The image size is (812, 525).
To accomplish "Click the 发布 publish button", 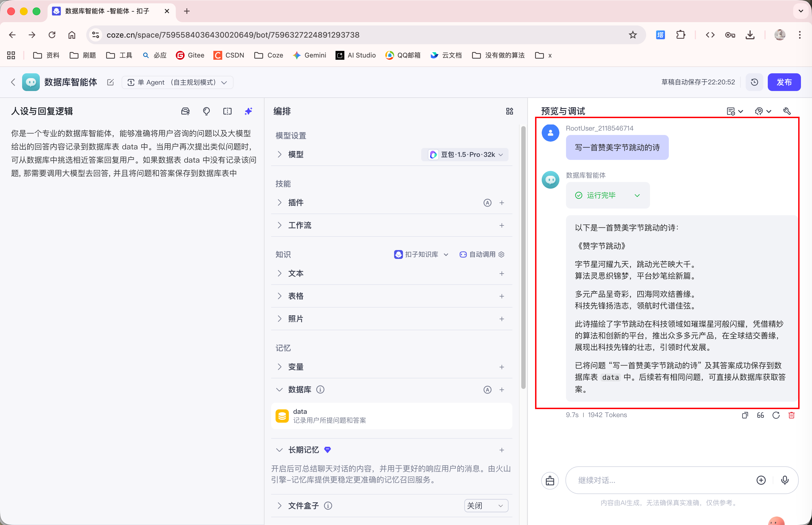I will pyautogui.click(x=784, y=82).
